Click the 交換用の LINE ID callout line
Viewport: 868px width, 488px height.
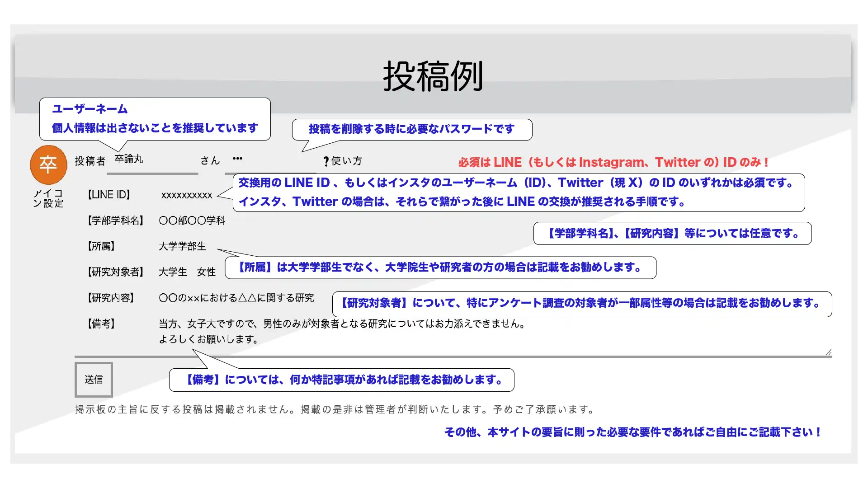pos(516,183)
